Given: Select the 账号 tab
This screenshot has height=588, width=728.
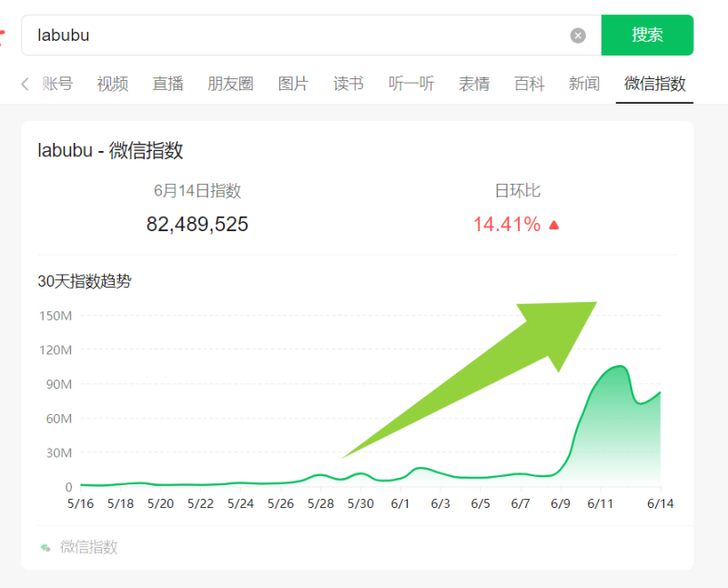Looking at the screenshot, I should click(x=57, y=83).
